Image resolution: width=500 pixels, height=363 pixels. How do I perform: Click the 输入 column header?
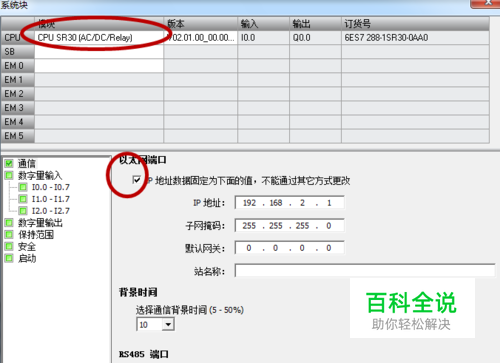pos(263,24)
